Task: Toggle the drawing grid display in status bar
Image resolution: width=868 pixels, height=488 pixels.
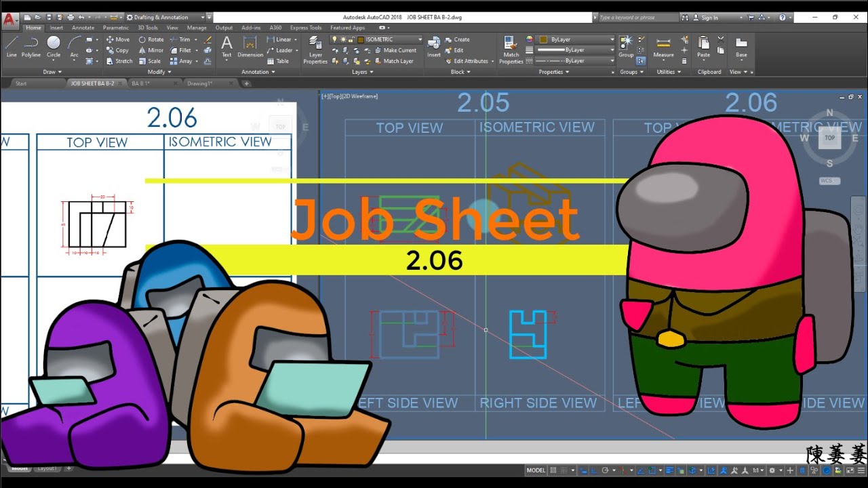Action: (553, 470)
